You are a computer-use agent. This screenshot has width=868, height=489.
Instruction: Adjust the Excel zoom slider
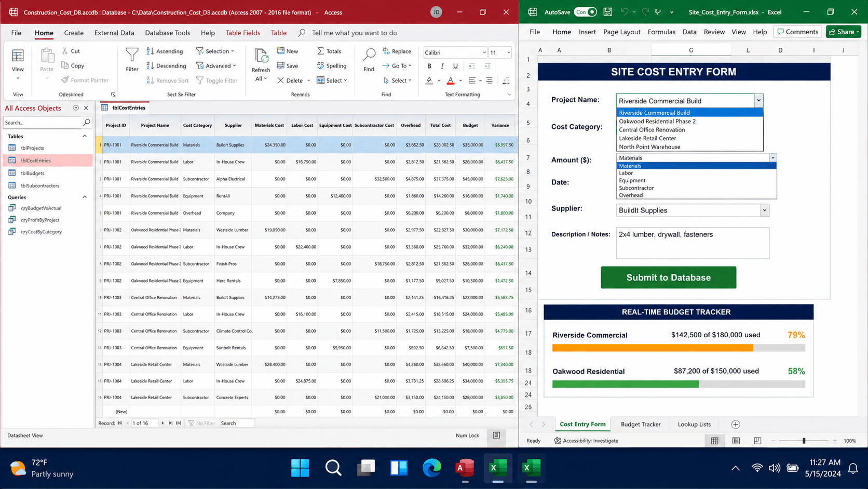804,441
